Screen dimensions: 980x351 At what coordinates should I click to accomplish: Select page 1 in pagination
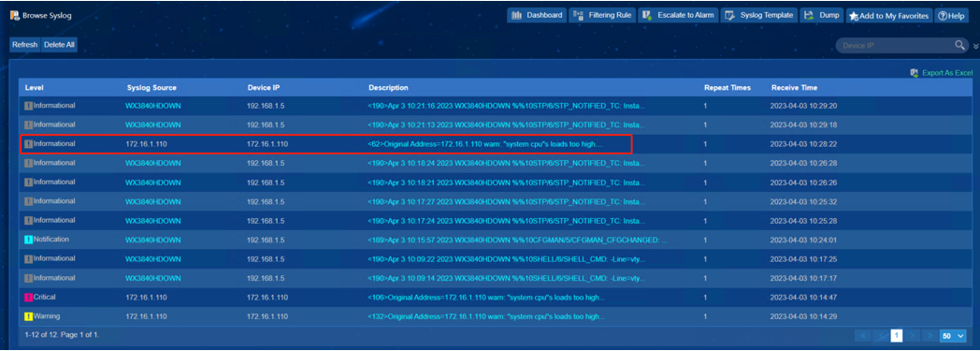[x=896, y=336]
